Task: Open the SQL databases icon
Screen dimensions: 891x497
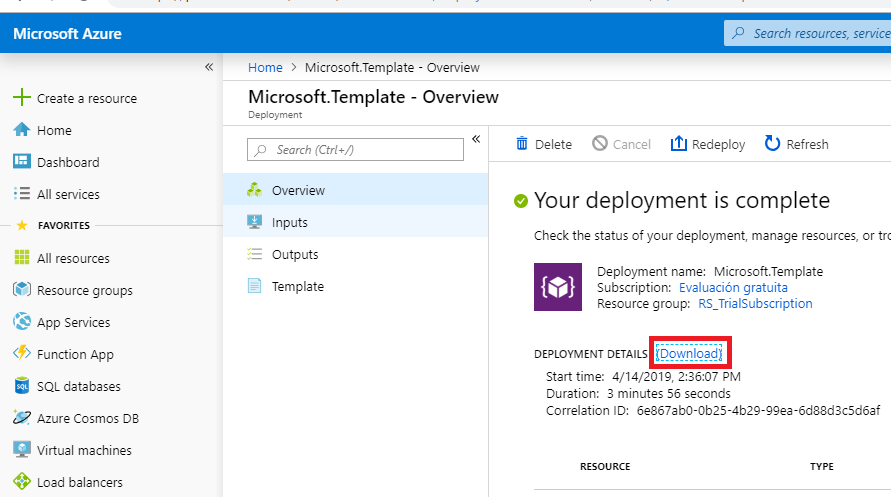Action: tap(22, 386)
